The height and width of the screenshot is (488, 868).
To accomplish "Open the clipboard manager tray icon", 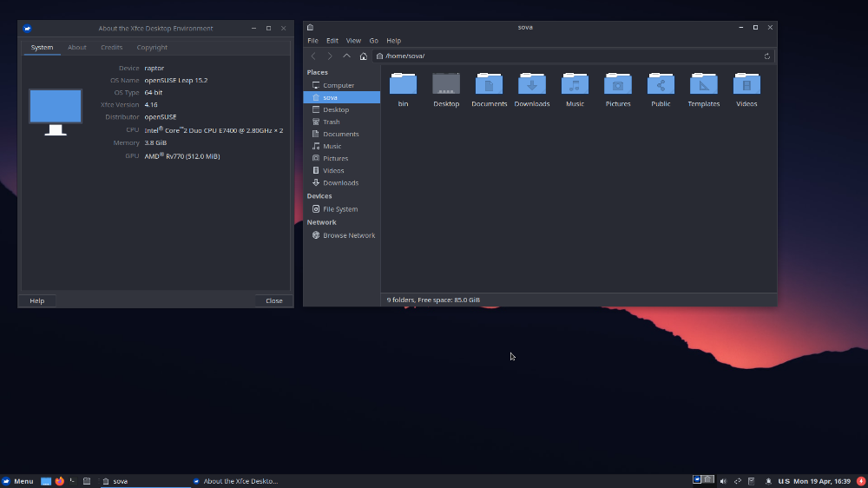I will pyautogui.click(x=751, y=481).
